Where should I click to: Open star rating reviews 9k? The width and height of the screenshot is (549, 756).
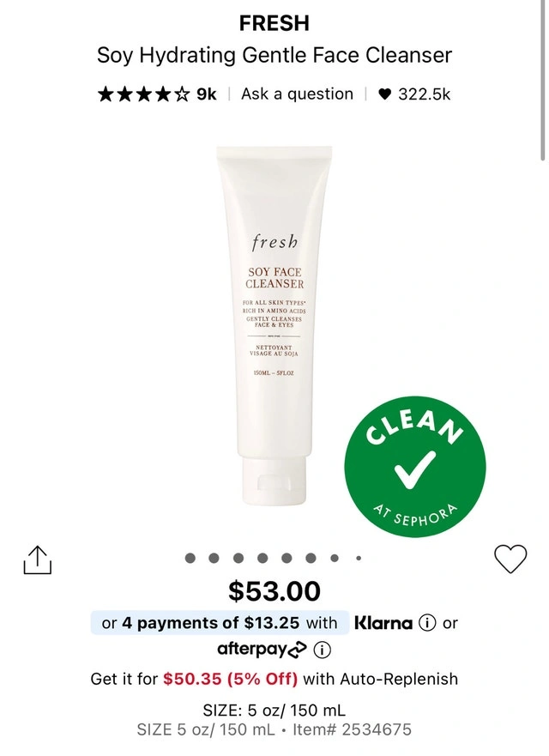pyautogui.click(x=157, y=94)
